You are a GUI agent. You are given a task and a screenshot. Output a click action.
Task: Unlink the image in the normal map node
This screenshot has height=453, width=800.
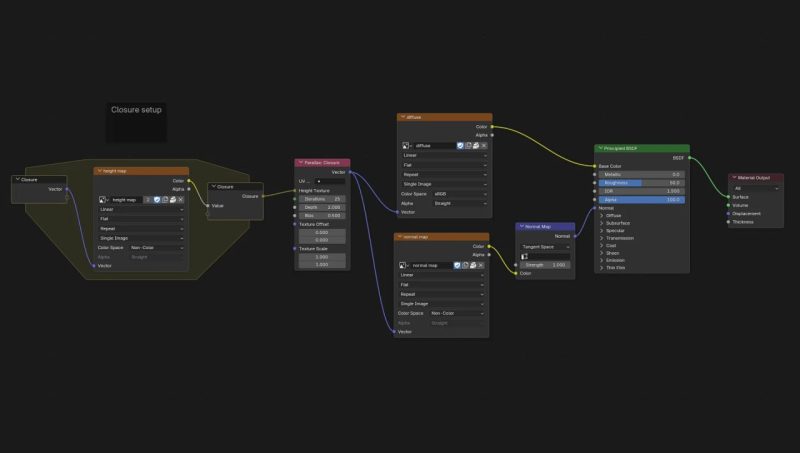483,265
